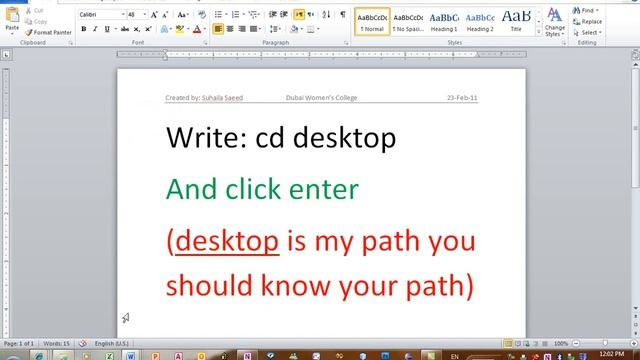The width and height of the screenshot is (640, 360).
Task: Toggle Bold formatting
Action: point(84,29)
